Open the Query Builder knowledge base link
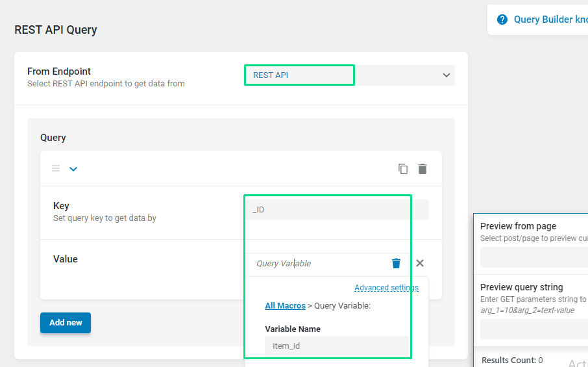The image size is (588, 367). pyautogui.click(x=550, y=19)
